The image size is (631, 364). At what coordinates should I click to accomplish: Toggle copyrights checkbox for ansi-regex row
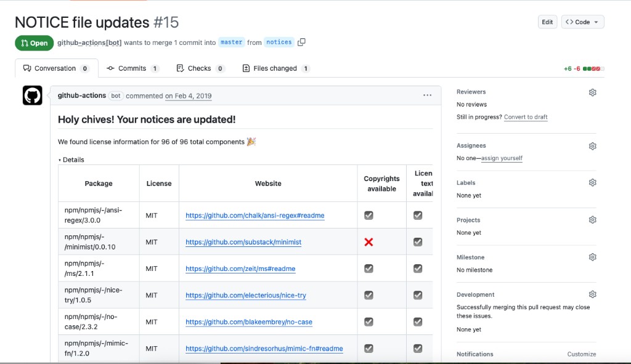click(368, 216)
